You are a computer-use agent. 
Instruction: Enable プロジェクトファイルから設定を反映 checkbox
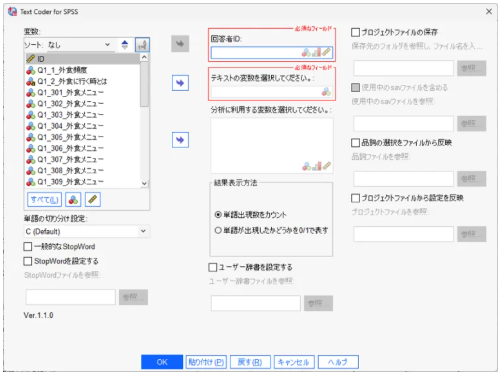pos(355,198)
